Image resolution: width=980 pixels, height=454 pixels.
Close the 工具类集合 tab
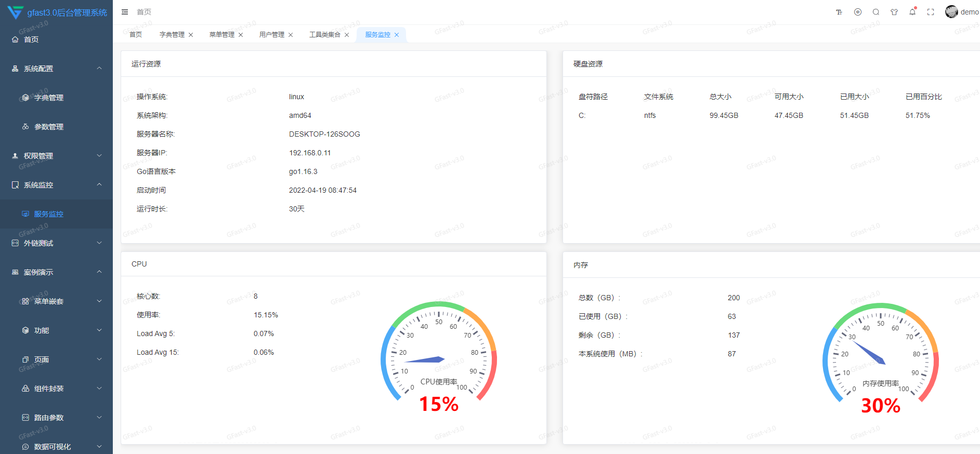coord(347,35)
